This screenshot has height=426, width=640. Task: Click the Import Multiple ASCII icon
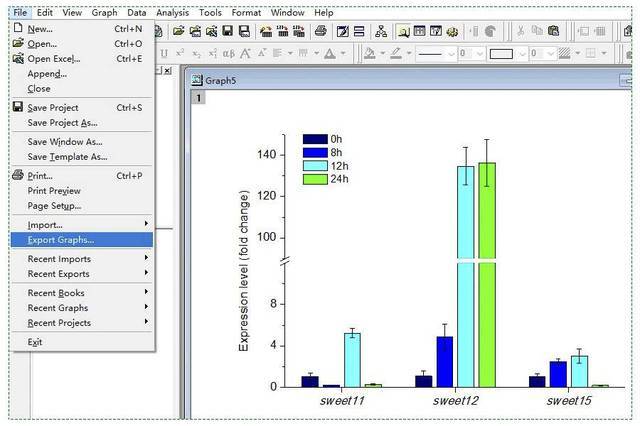(x=299, y=31)
